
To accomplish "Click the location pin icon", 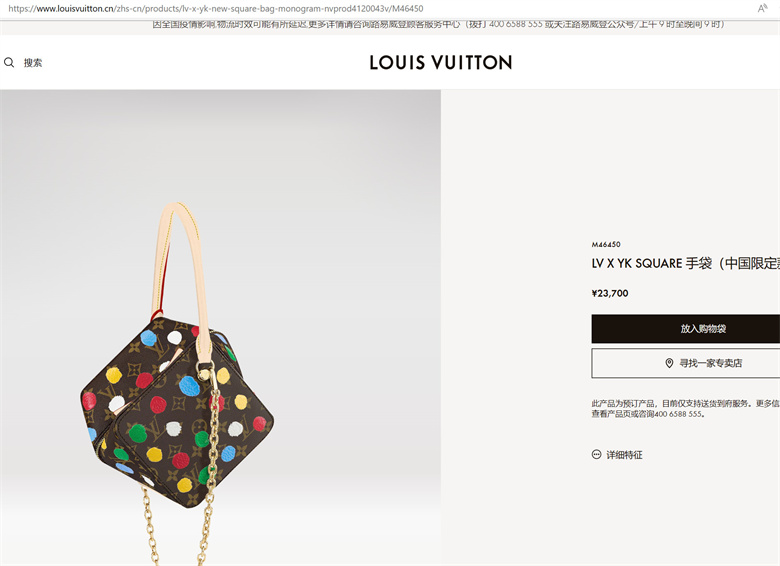I will click(x=670, y=363).
